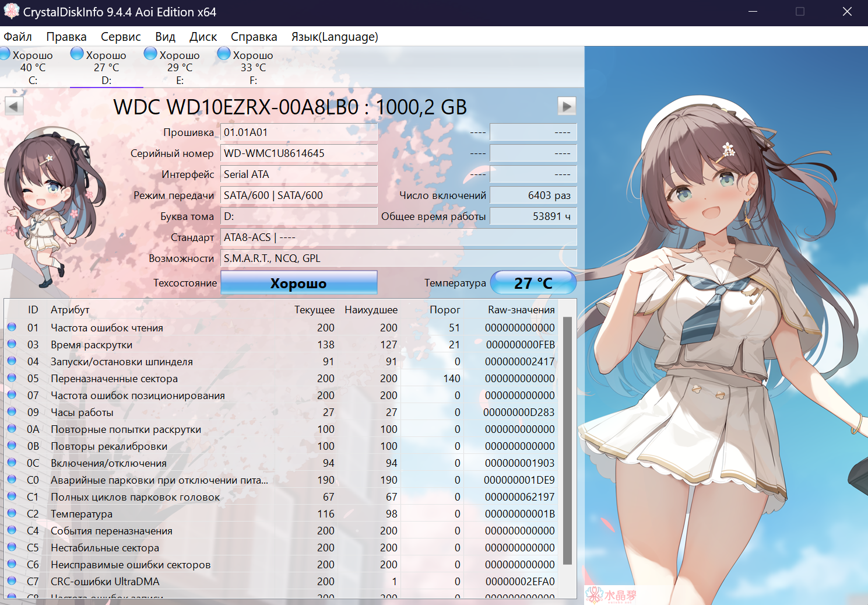This screenshot has width=868, height=605.
Task: Click the attribute list vertical scrollbar
Action: [x=567, y=440]
